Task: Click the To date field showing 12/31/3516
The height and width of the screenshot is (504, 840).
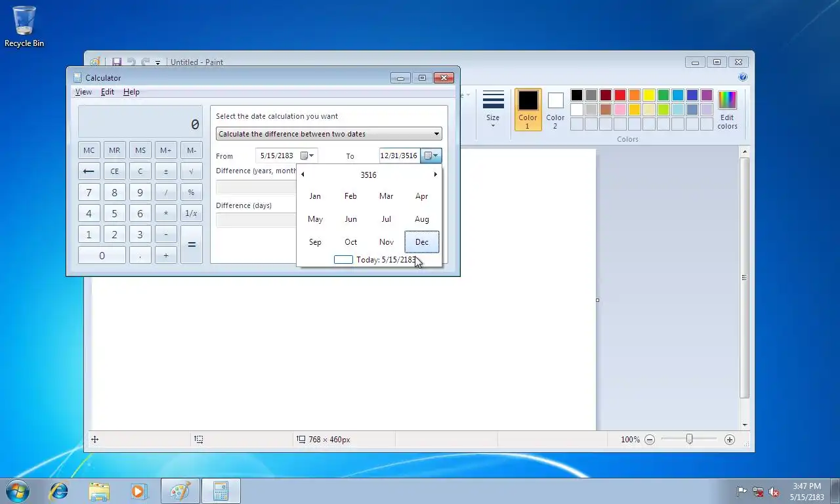Action: click(399, 156)
